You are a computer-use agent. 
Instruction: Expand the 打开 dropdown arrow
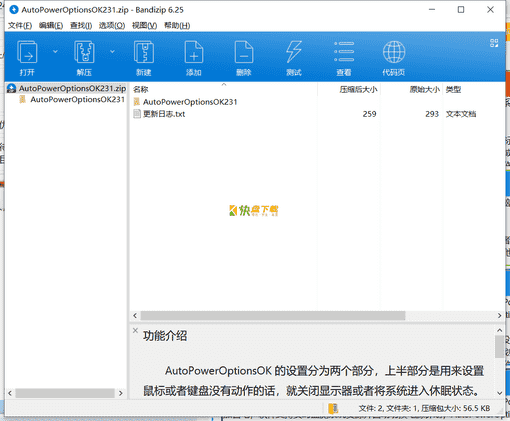pos(55,51)
